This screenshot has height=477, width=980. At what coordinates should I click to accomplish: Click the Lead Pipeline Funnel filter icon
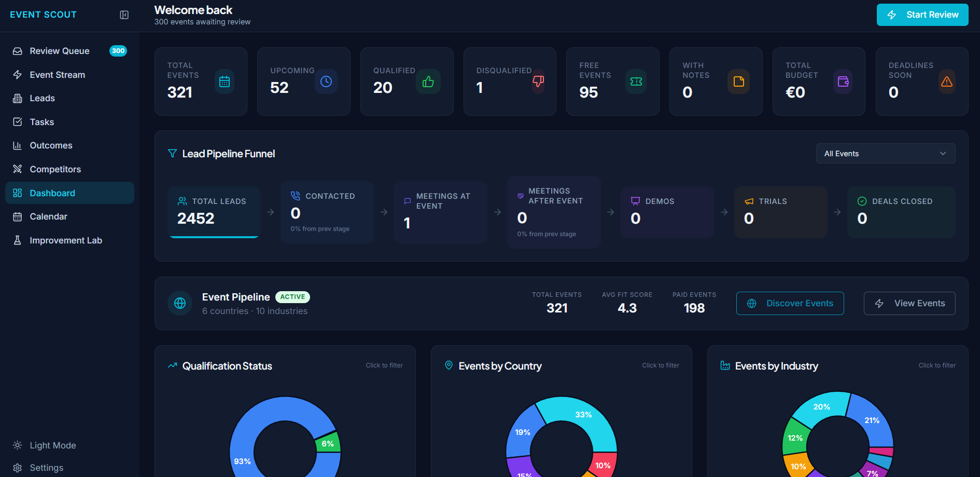tap(172, 154)
